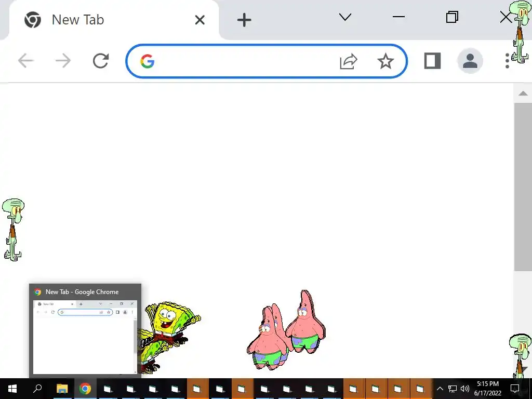Select the New Tab - Google Chrome preview thumbnail
Screen dimensions: 532x399
[85, 331]
